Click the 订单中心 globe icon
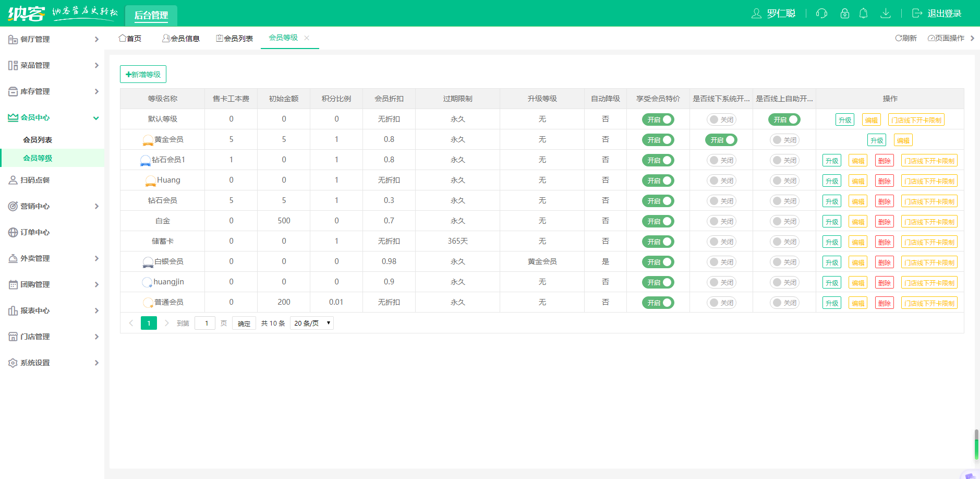This screenshot has height=479, width=980. (x=13, y=232)
